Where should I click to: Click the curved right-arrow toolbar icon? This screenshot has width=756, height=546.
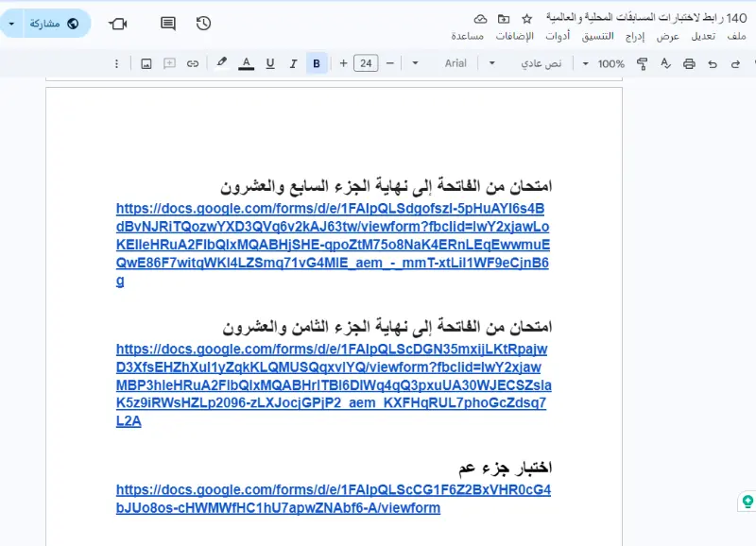click(x=735, y=63)
